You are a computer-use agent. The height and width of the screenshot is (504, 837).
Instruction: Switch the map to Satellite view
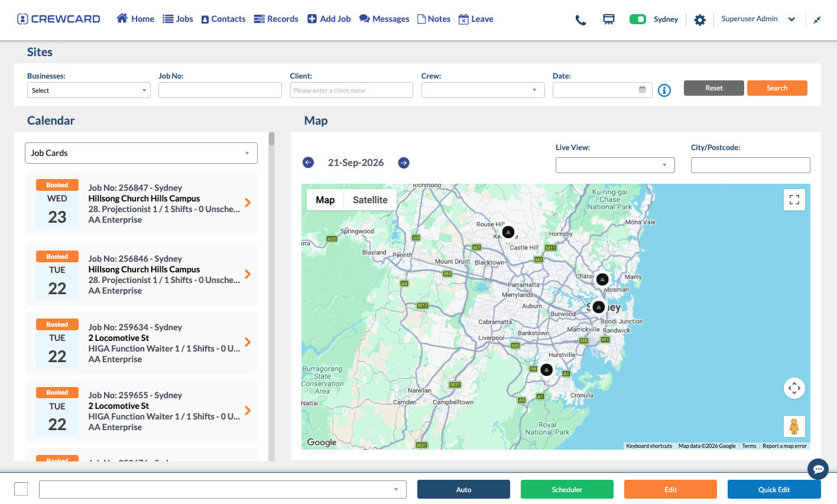click(370, 200)
